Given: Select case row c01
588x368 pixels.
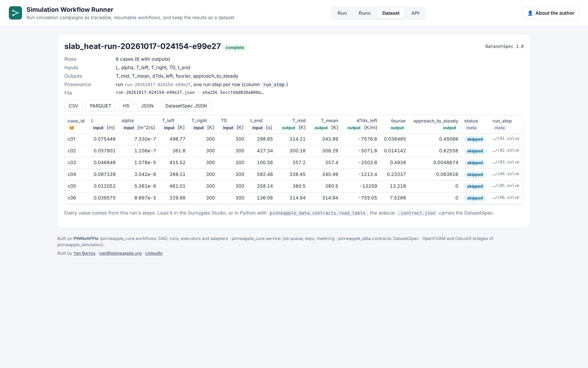Looking at the screenshot, I should coord(294,139).
